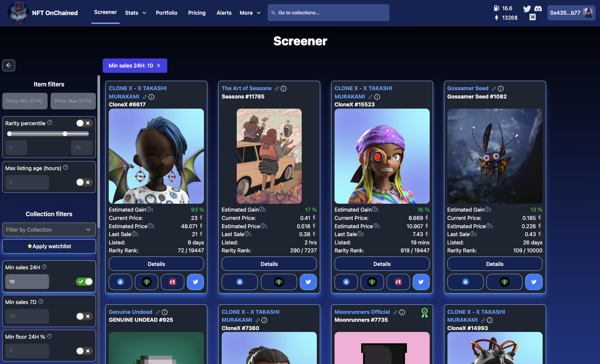Click Moonrunners Official verified badge icon
Screen dimensions: 600x364
pyautogui.click(x=425, y=312)
